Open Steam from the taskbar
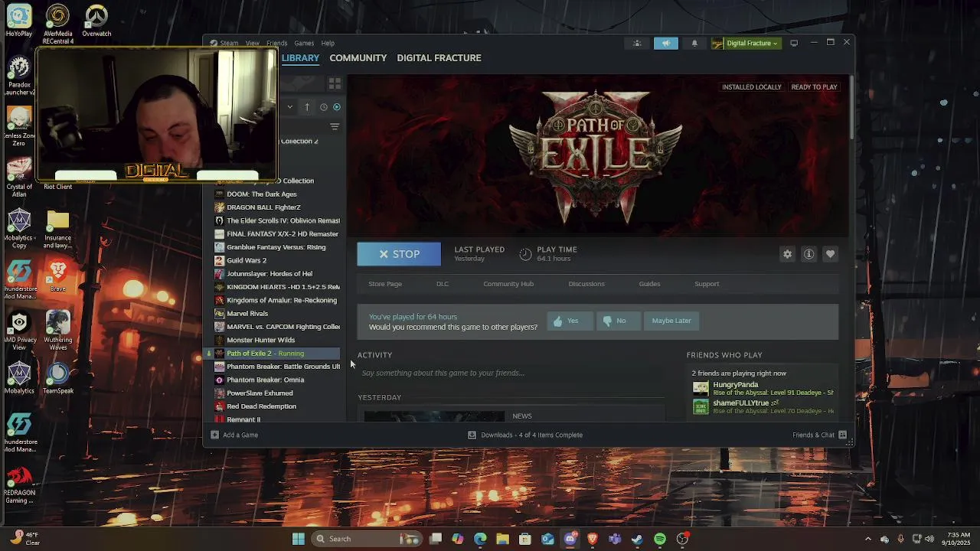The height and width of the screenshot is (551, 980). tap(637, 539)
